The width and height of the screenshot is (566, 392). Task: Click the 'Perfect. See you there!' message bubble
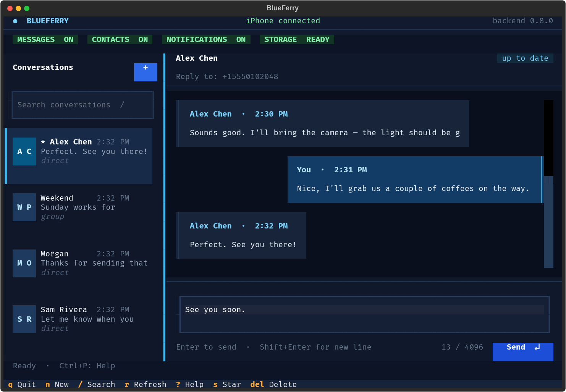(241, 235)
